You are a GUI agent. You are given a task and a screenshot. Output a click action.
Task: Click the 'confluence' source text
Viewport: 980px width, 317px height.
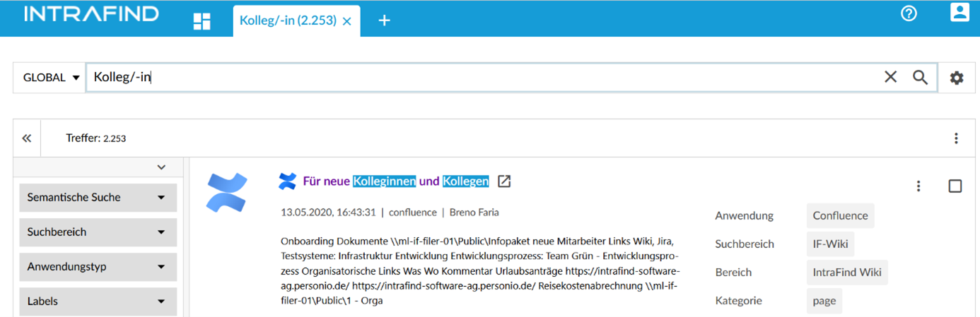coord(413,212)
